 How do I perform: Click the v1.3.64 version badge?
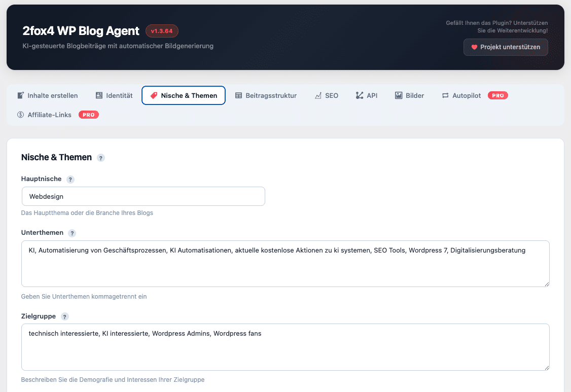coord(163,31)
